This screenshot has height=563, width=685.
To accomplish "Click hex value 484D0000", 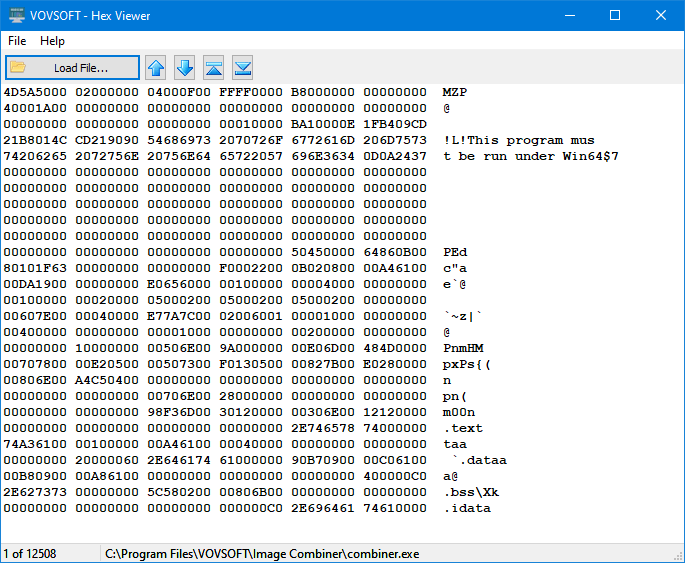I will [395, 348].
